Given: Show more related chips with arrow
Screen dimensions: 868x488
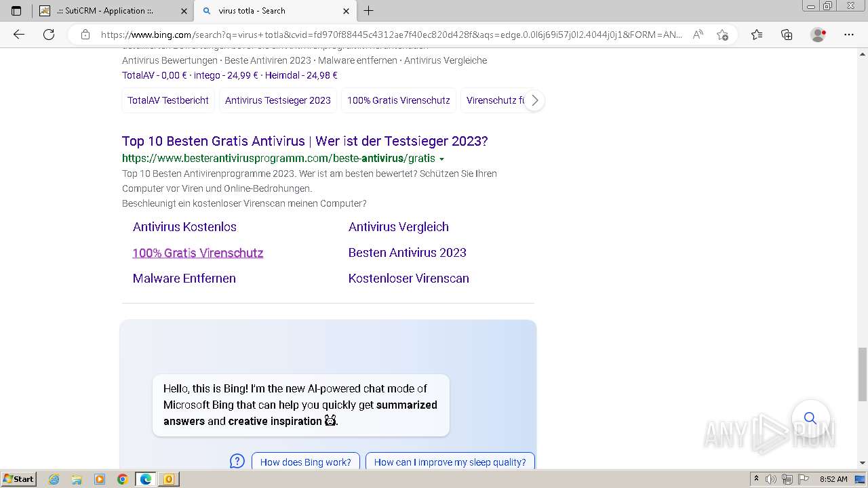Looking at the screenshot, I should tap(534, 100).
